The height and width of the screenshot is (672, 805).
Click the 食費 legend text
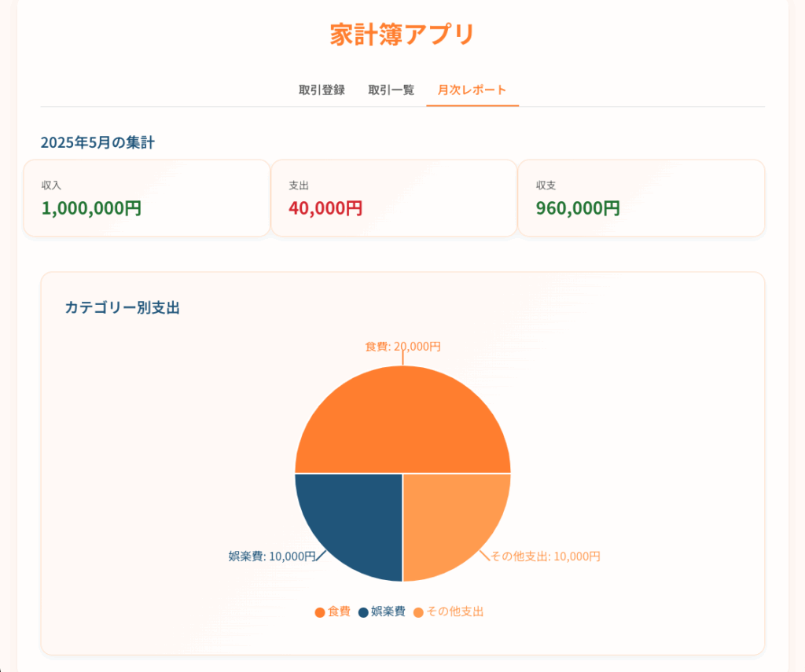pos(339,611)
